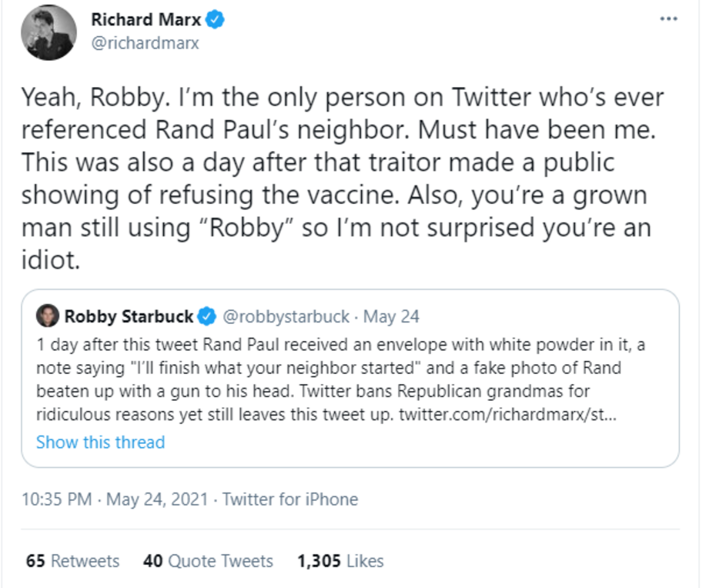Click the quoted tweet's May 24 date
716x588 pixels.
(x=391, y=316)
